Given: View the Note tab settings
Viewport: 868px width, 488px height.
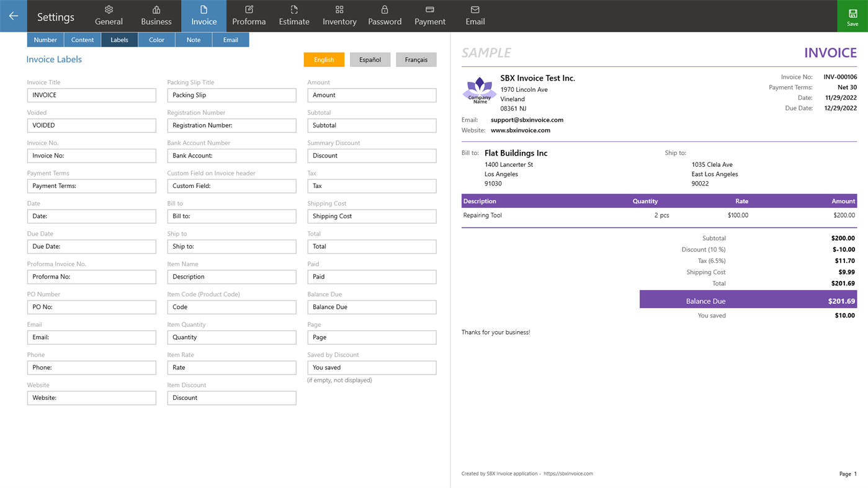Looking at the screenshot, I should pos(193,39).
